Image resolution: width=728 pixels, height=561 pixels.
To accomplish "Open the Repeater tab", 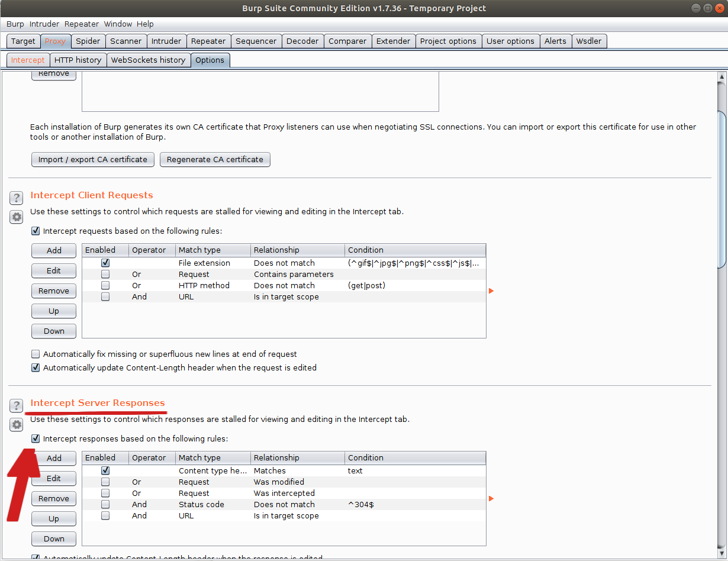I will point(208,41).
